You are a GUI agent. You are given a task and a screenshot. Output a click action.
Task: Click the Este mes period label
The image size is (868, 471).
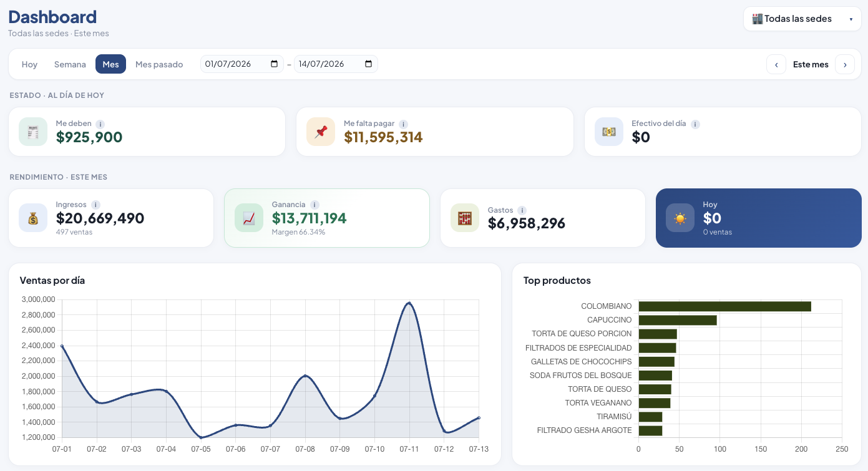click(811, 64)
